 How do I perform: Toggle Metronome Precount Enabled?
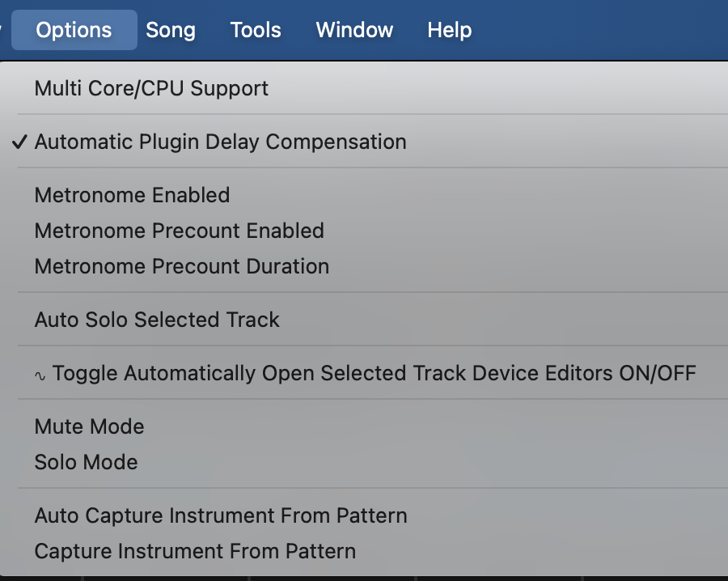click(179, 231)
